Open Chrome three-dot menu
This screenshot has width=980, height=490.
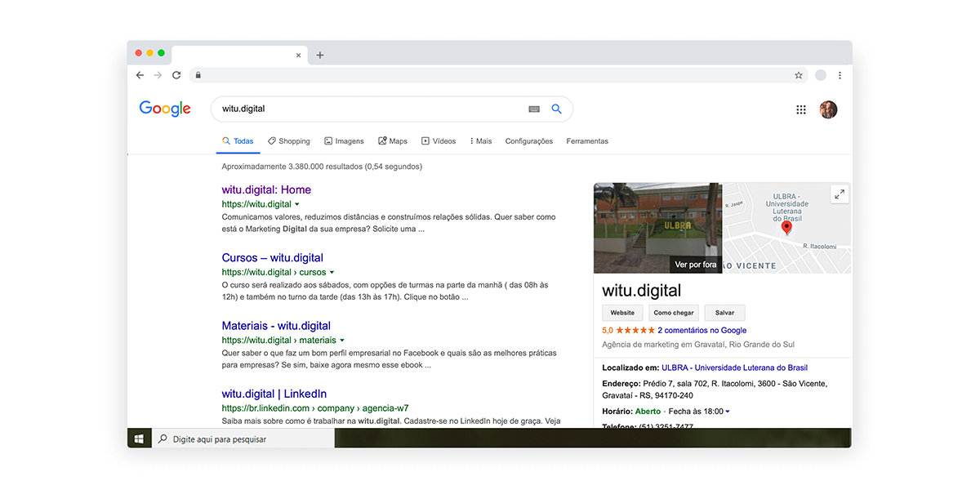840,75
